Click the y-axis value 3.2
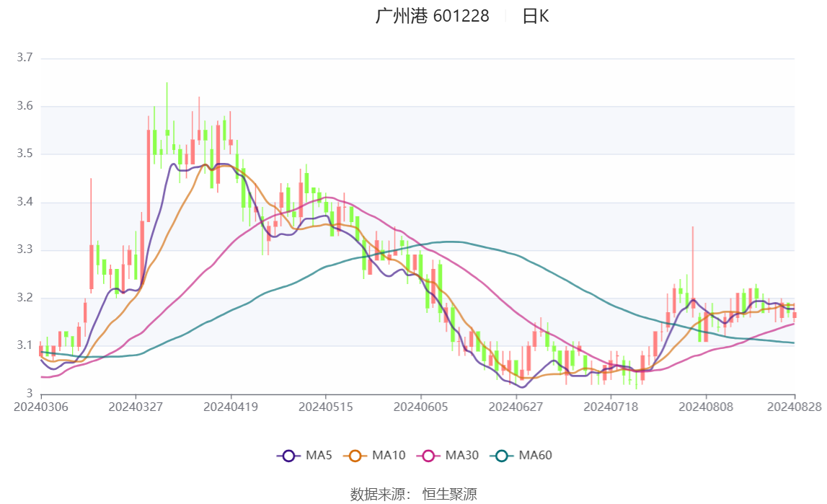Screen dimensions: 827x504 click(x=25, y=298)
